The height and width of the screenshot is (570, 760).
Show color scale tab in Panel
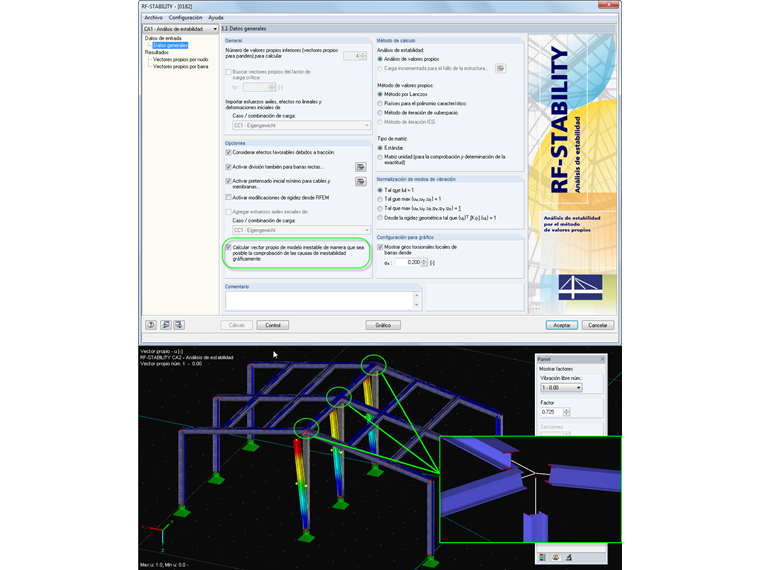543,557
